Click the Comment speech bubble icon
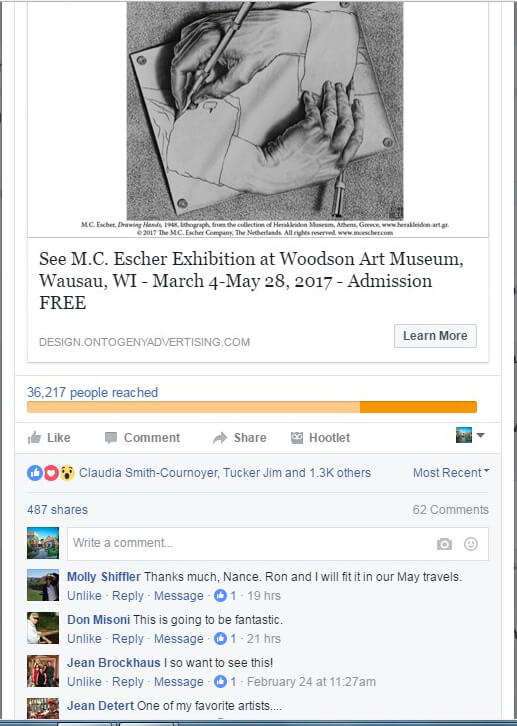 point(111,438)
